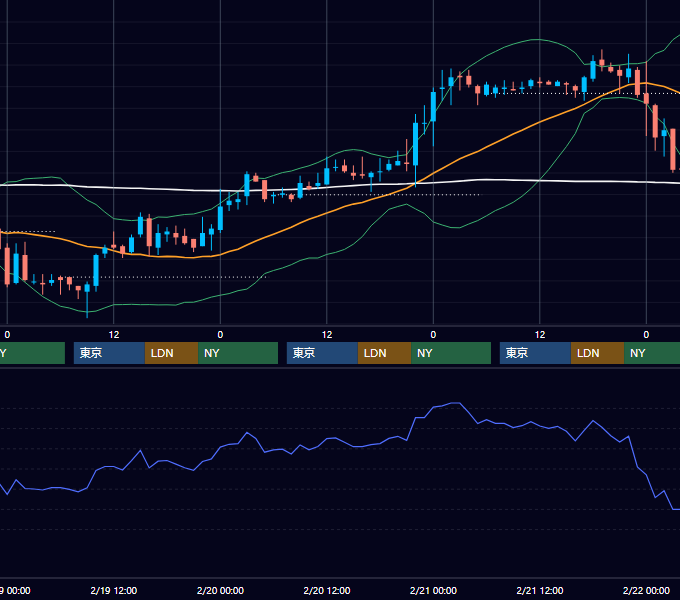The height and width of the screenshot is (600, 680).
Task: Choose the LDN session block on 2/21
Action: (x=597, y=353)
